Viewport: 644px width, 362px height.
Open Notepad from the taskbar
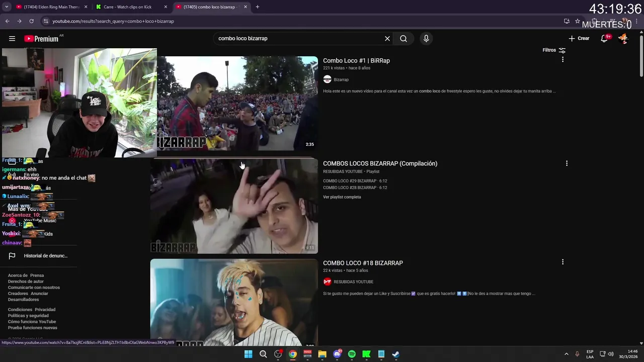[x=381, y=354]
